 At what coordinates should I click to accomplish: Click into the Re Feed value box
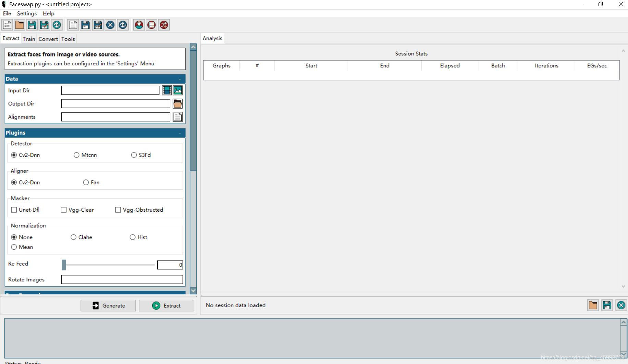[x=170, y=265]
